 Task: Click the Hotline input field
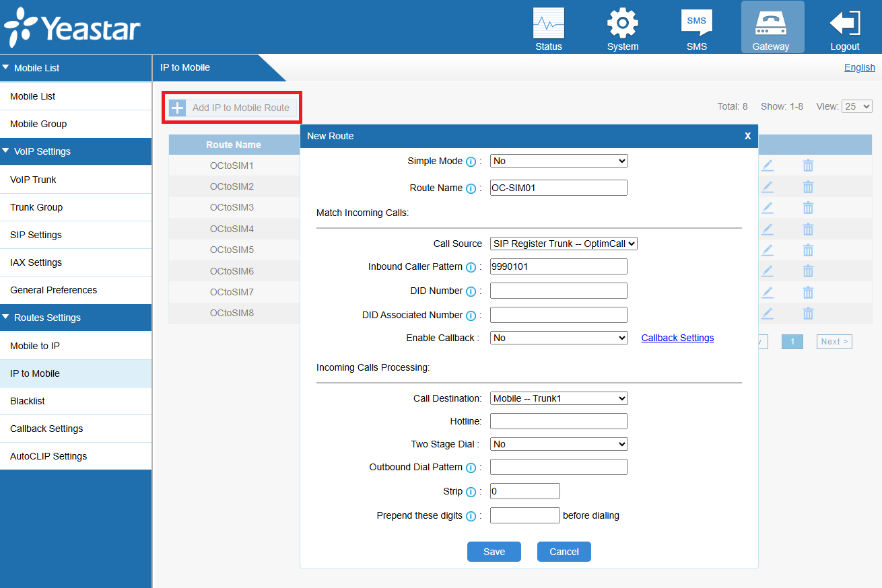click(x=559, y=421)
